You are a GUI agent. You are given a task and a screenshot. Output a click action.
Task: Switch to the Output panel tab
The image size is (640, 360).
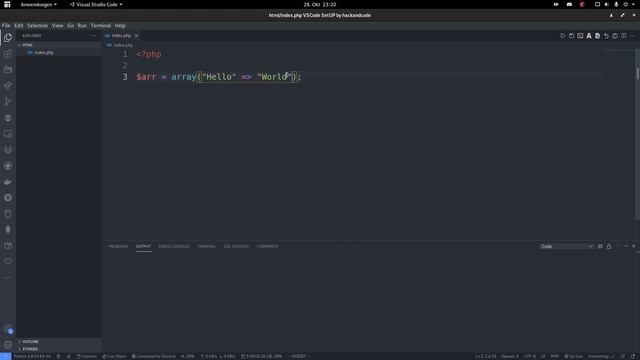(143, 247)
